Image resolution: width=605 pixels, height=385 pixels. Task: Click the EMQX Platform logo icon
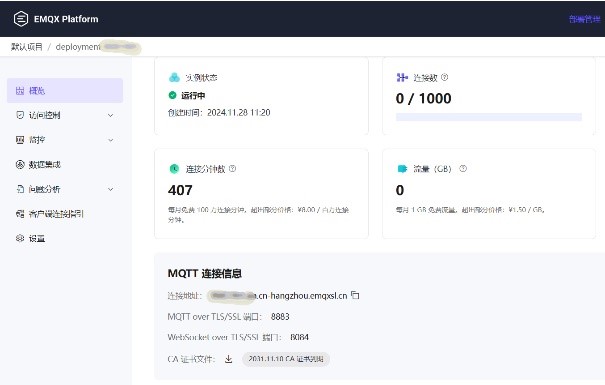pyautogui.click(x=21, y=19)
